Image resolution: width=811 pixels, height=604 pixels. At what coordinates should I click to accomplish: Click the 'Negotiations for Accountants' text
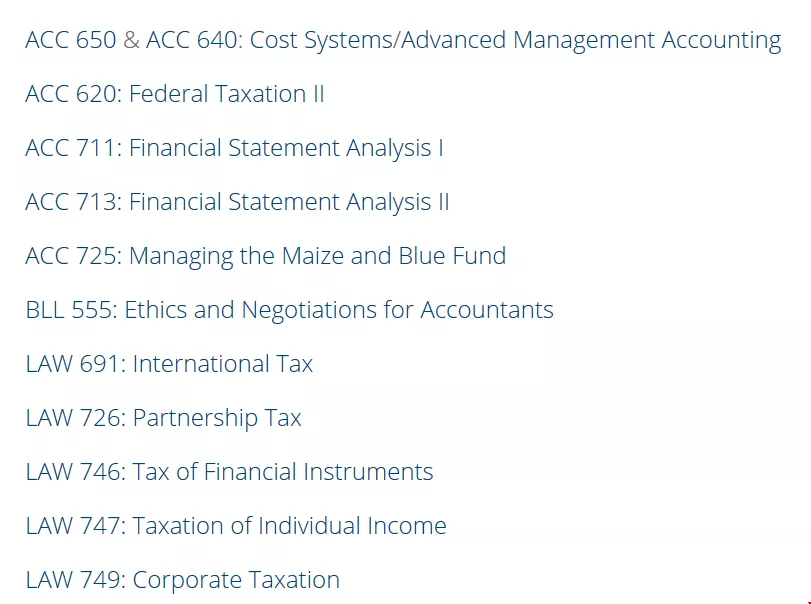tap(398, 311)
